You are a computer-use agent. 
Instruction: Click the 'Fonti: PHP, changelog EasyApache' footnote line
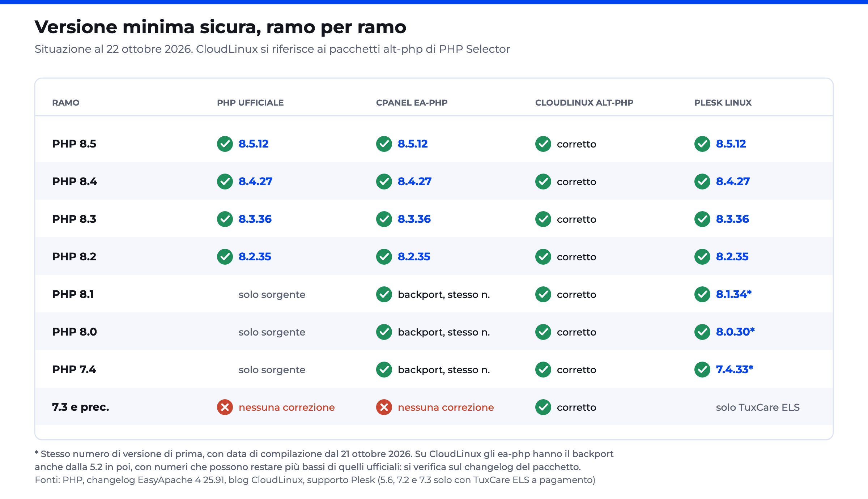(315, 480)
